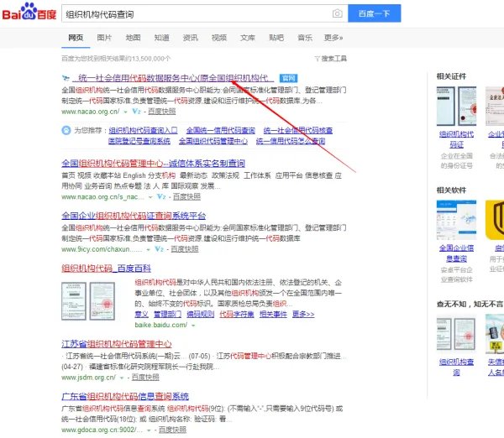The width and height of the screenshot is (504, 438).
Task: Open 全国统一信用代码查询 suggestion
Action: (220, 130)
